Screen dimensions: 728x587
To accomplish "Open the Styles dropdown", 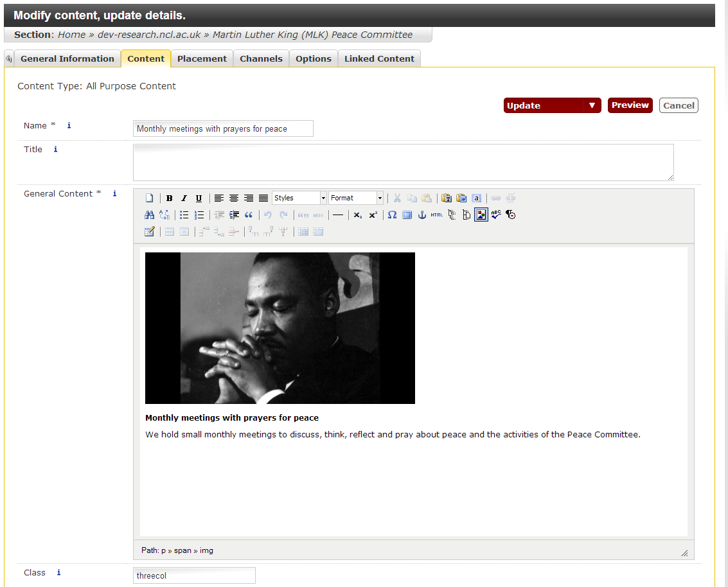I will point(299,198).
